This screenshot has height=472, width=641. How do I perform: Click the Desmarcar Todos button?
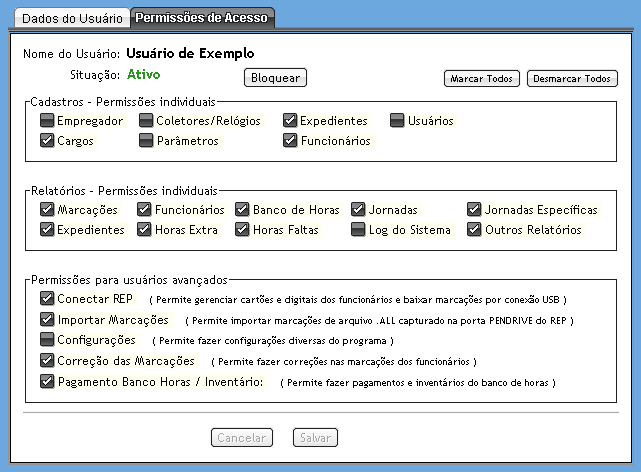572,78
